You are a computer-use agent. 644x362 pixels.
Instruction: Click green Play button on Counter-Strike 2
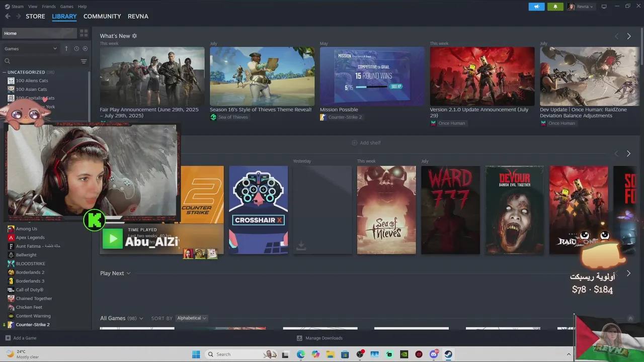[x=113, y=238]
